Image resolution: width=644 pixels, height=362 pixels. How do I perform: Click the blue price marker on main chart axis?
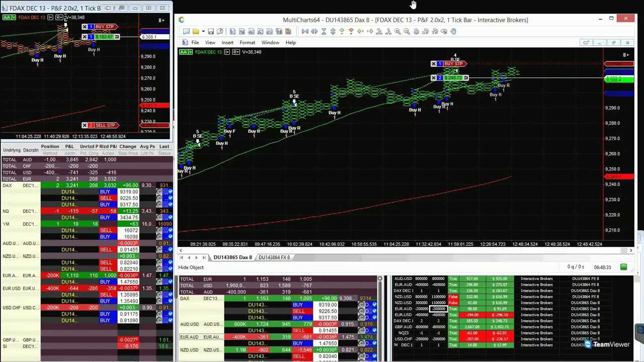point(619,94)
